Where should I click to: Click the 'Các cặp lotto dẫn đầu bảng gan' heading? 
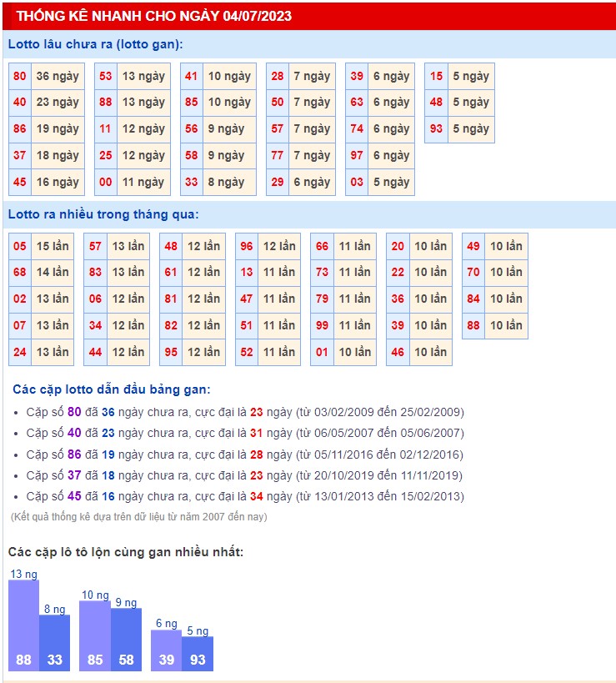[112, 389]
